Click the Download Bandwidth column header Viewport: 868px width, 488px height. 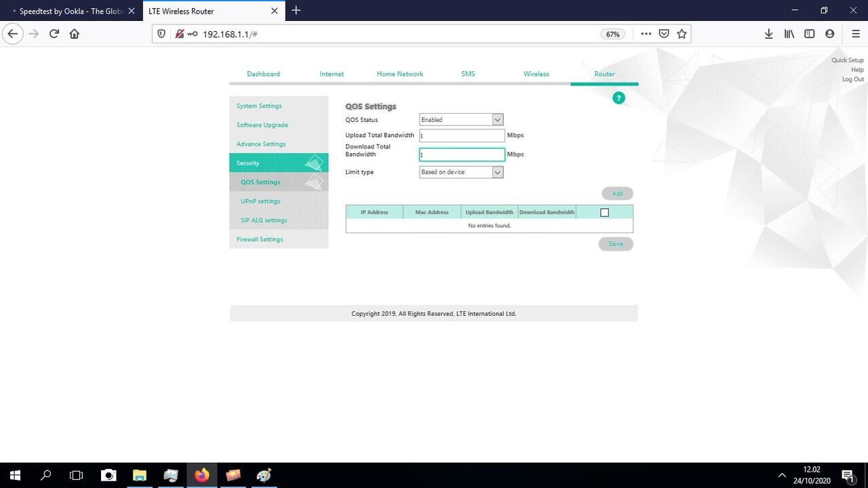tap(547, 212)
